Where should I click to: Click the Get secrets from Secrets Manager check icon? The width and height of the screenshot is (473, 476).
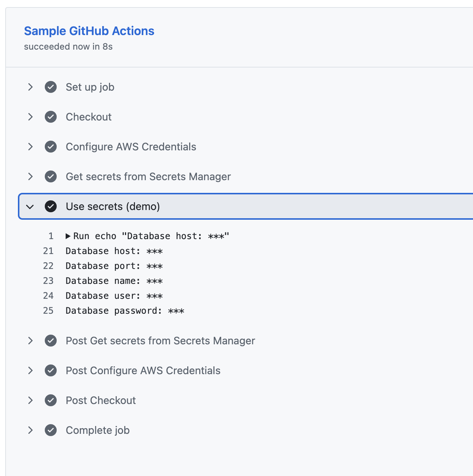[51, 176]
